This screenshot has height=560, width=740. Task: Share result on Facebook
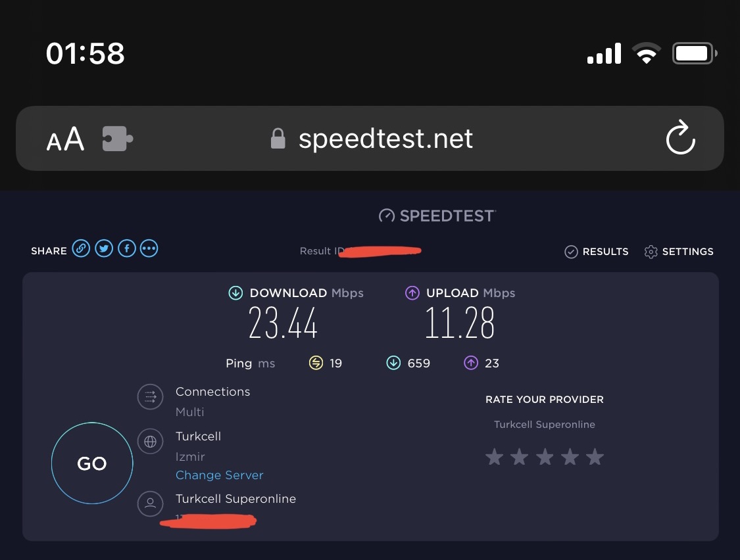click(x=126, y=248)
